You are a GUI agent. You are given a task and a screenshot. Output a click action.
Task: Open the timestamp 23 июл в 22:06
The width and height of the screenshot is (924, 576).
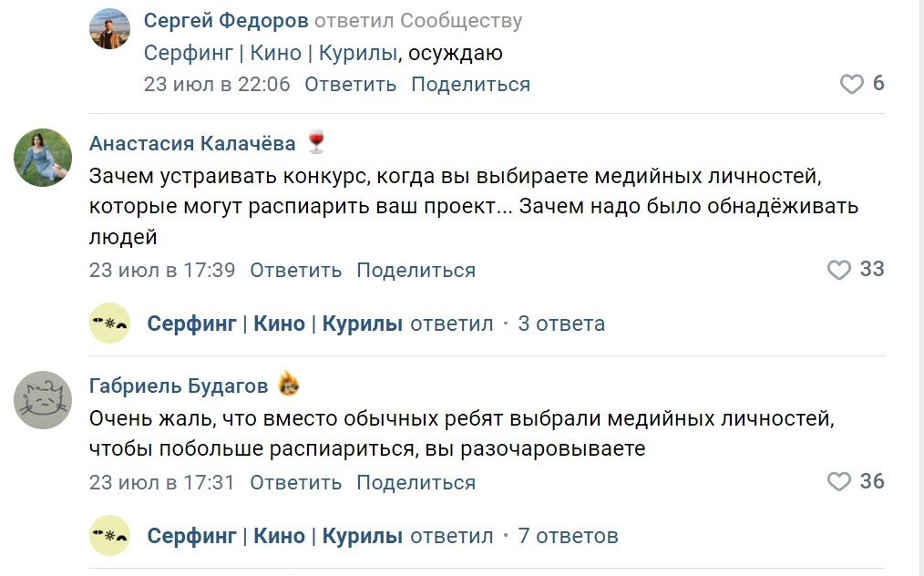[216, 84]
